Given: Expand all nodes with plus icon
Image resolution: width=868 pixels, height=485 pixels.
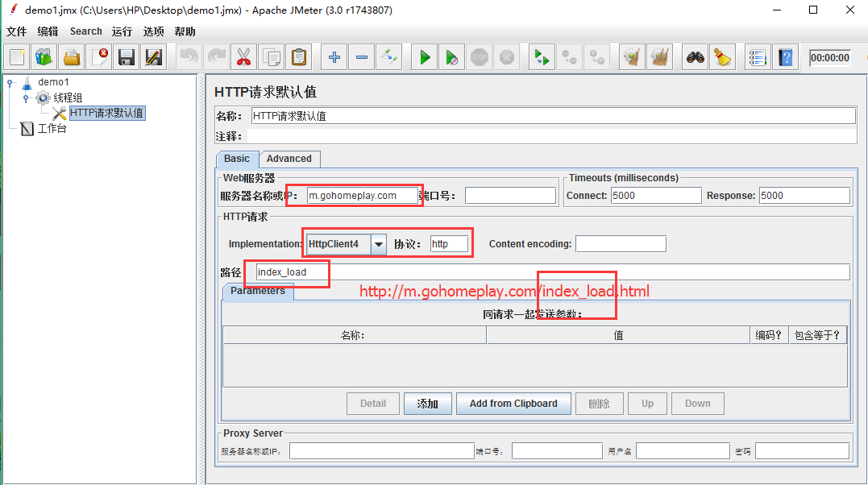Looking at the screenshot, I should 334,57.
